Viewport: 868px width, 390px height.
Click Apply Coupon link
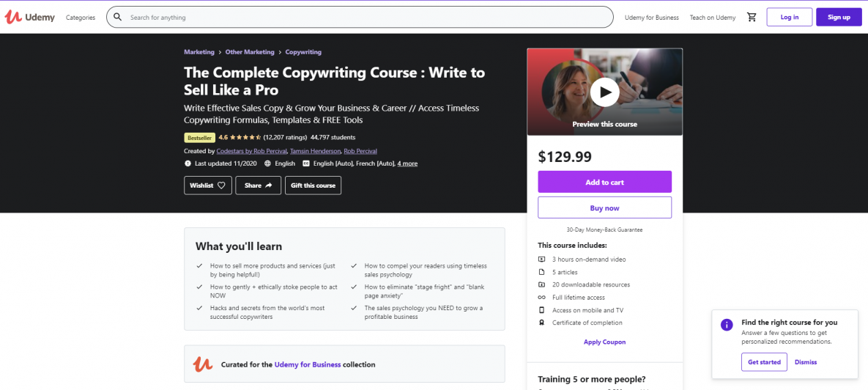click(x=604, y=342)
